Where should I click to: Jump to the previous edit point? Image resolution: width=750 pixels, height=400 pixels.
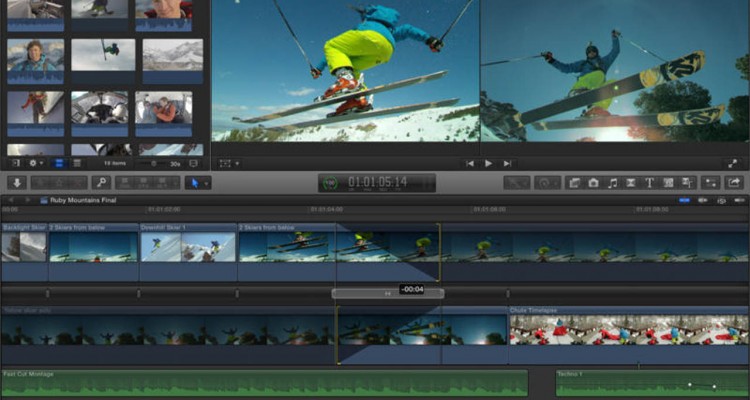point(470,164)
